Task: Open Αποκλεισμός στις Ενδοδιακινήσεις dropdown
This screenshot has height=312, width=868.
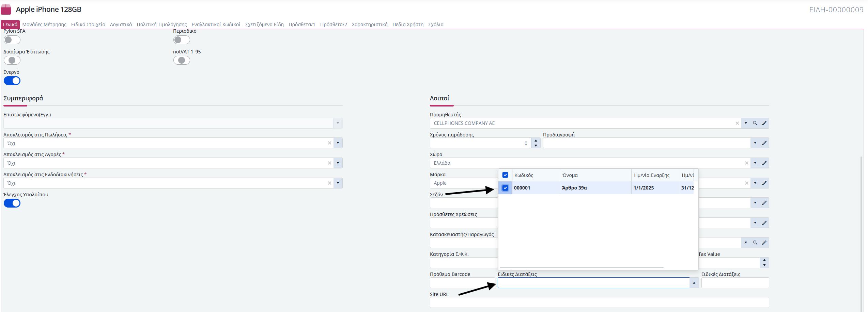Action: point(338,183)
